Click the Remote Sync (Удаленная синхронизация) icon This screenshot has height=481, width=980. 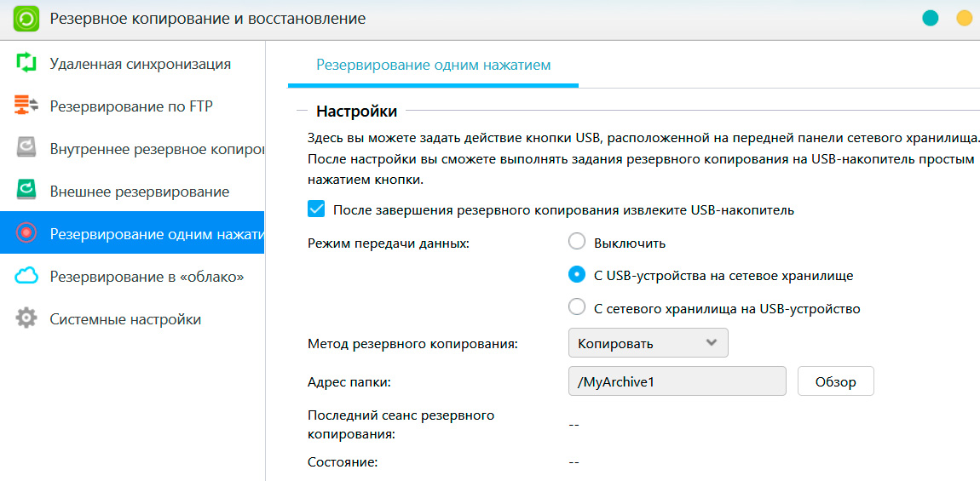pyautogui.click(x=27, y=63)
